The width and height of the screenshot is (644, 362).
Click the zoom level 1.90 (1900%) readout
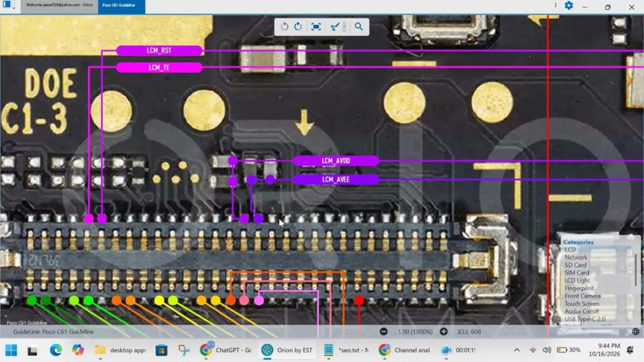(x=415, y=332)
